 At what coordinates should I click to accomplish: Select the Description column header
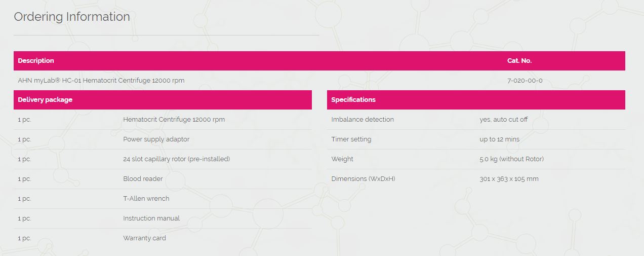coord(36,60)
